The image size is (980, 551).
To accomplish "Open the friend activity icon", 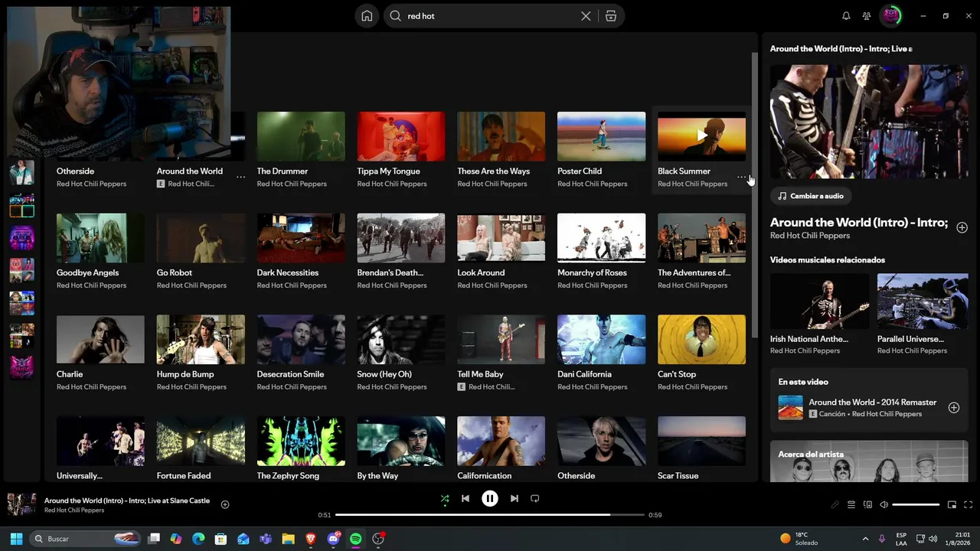I will [866, 16].
